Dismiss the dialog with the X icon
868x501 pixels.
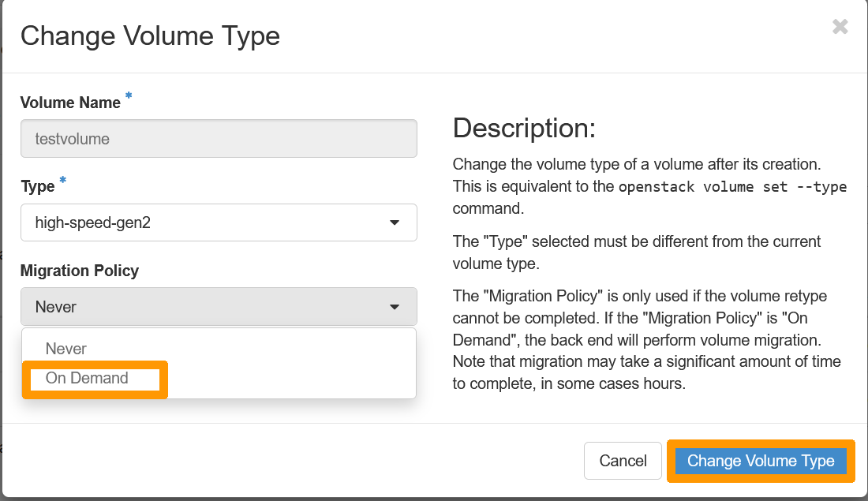click(x=840, y=26)
